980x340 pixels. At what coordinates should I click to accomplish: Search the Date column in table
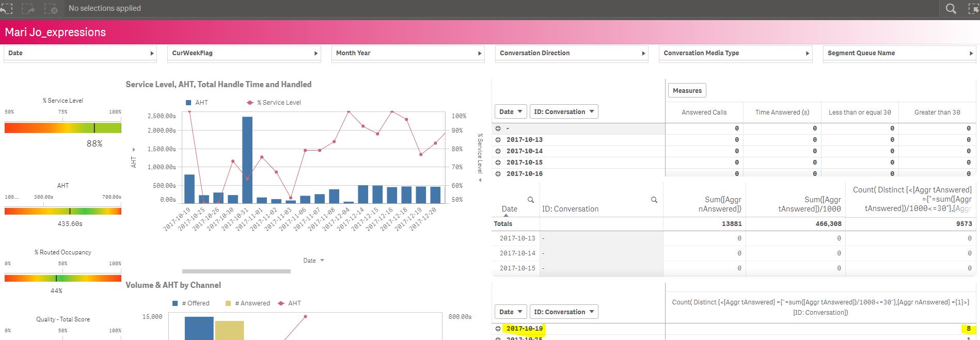(530, 200)
